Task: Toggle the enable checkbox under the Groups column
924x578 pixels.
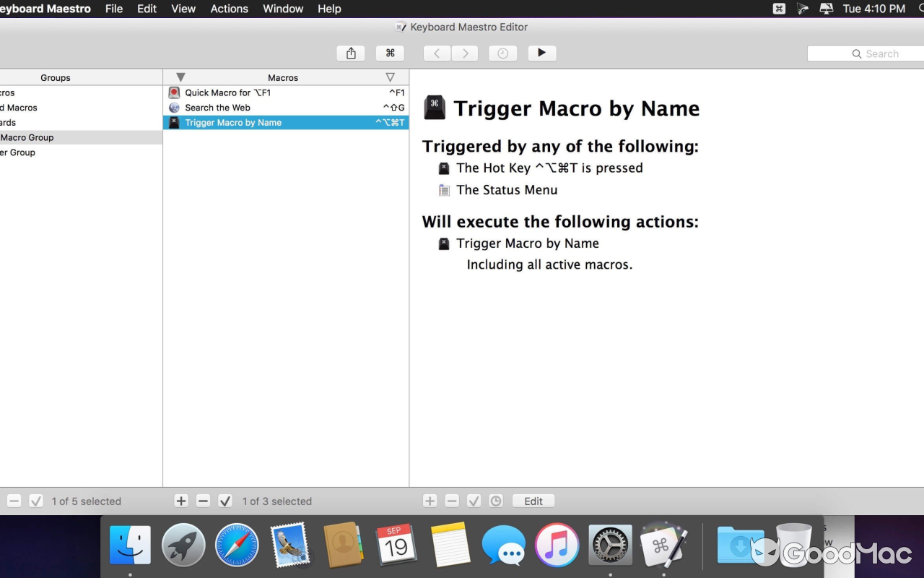Action: tap(36, 500)
